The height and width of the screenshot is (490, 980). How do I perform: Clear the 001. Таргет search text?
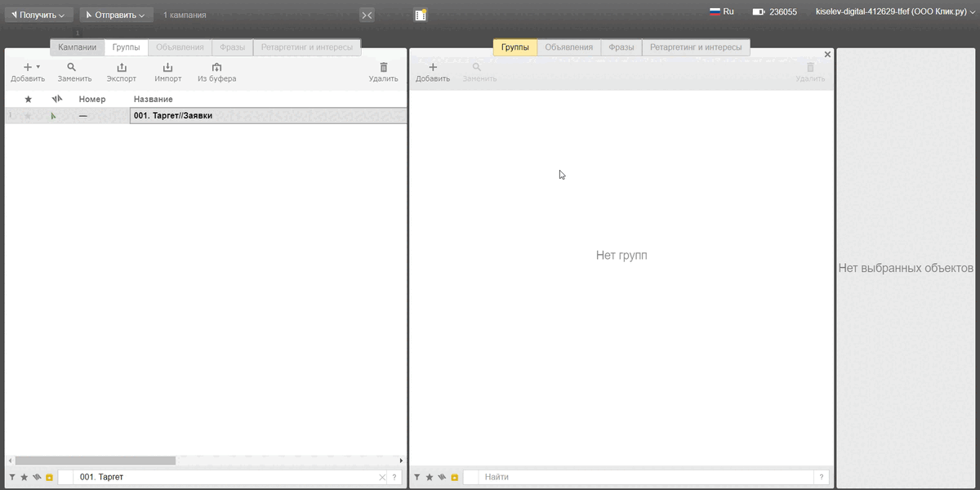(x=381, y=477)
